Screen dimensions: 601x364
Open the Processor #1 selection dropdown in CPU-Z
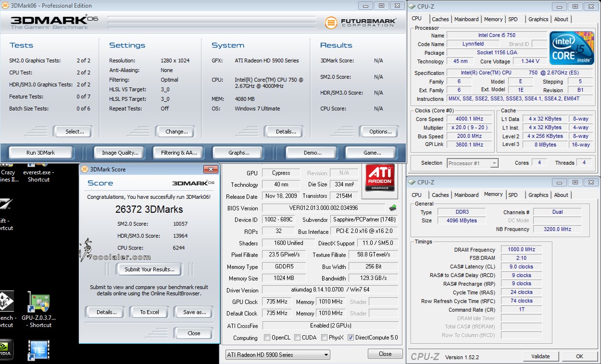pos(473,163)
